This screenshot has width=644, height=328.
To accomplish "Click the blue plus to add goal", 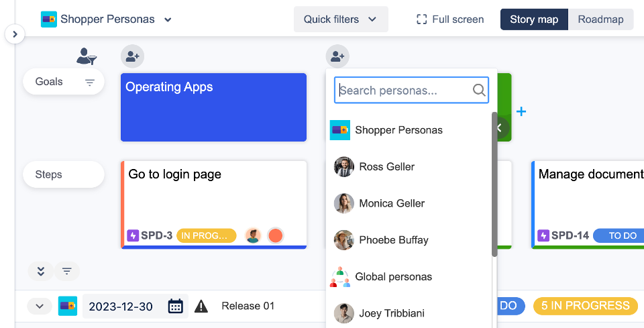I will pyautogui.click(x=521, y=111).
